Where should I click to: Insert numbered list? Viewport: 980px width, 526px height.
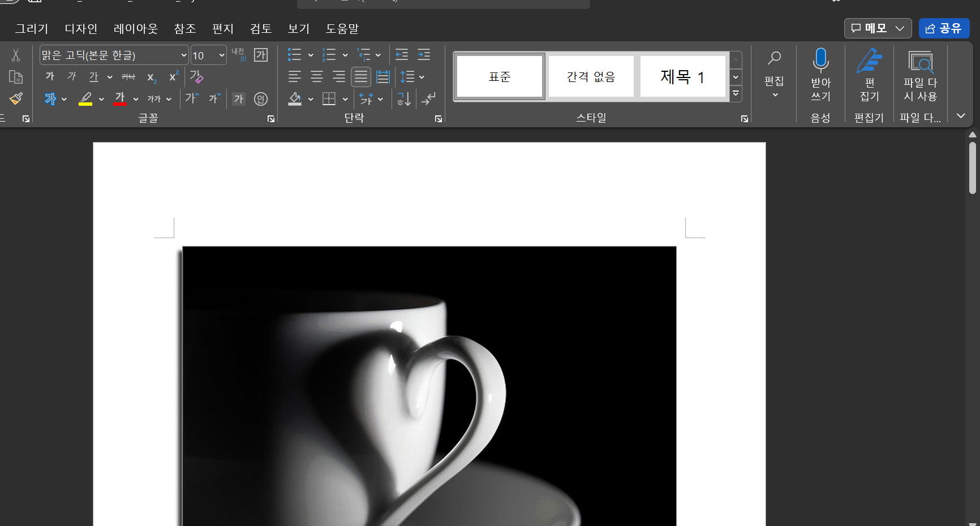click(x=329, y=55)
